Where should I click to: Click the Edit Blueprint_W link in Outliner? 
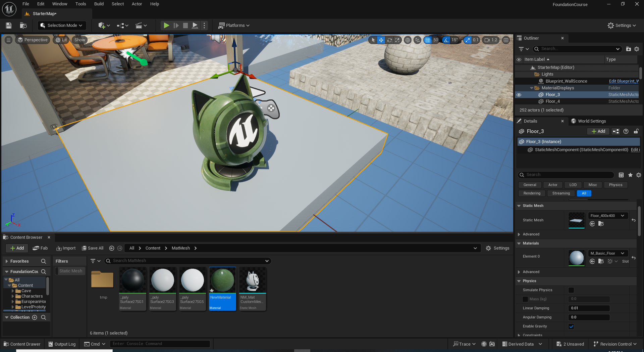coord(624,81)
